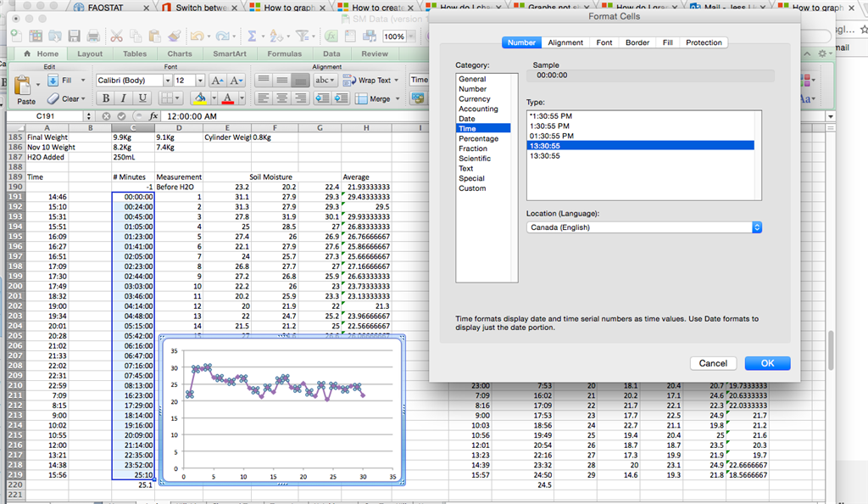Click the AutoSum sigma icon
The height and width of the screenshot is (504, 868).
click(251, 36)
